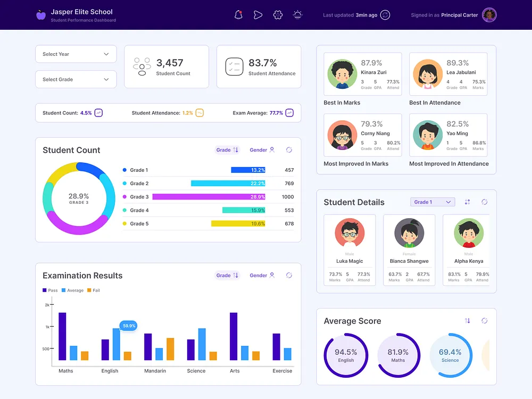Click the grid layout icon in Student Details
532x399 pixels.
coord(467,202)
